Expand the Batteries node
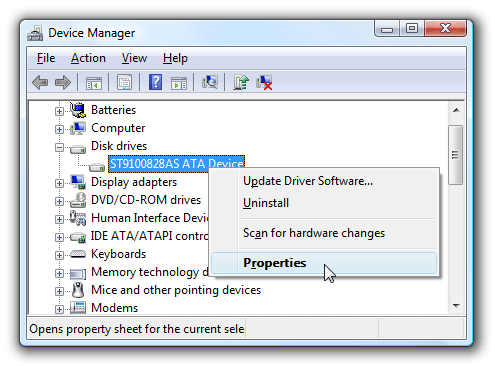 coord(59,111)
